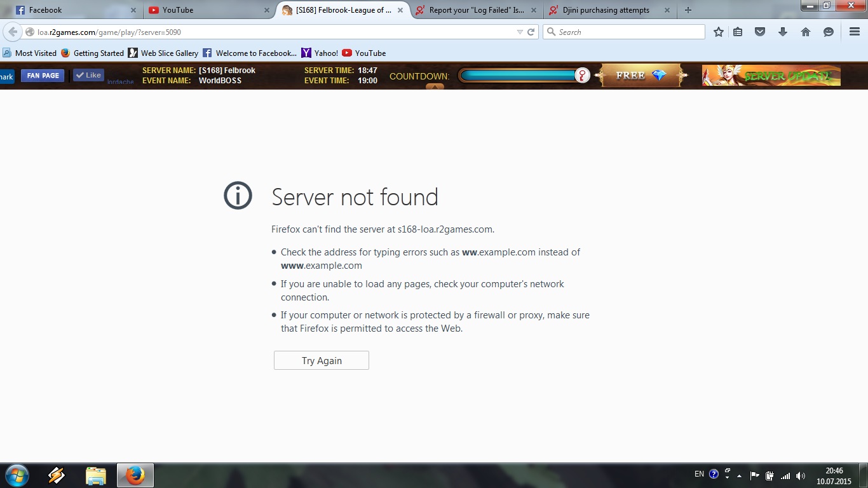
Task: Bookmark this page with the star icon
Action: click(719, 32)
